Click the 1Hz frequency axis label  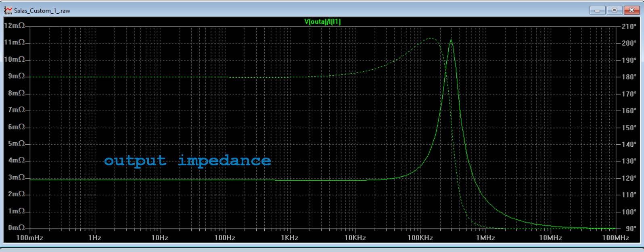pos(94,237)
